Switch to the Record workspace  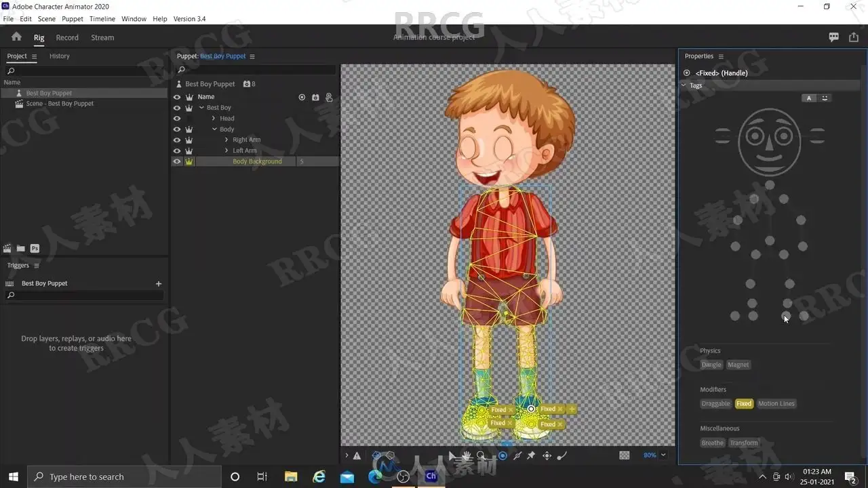(x=67, y=38)
